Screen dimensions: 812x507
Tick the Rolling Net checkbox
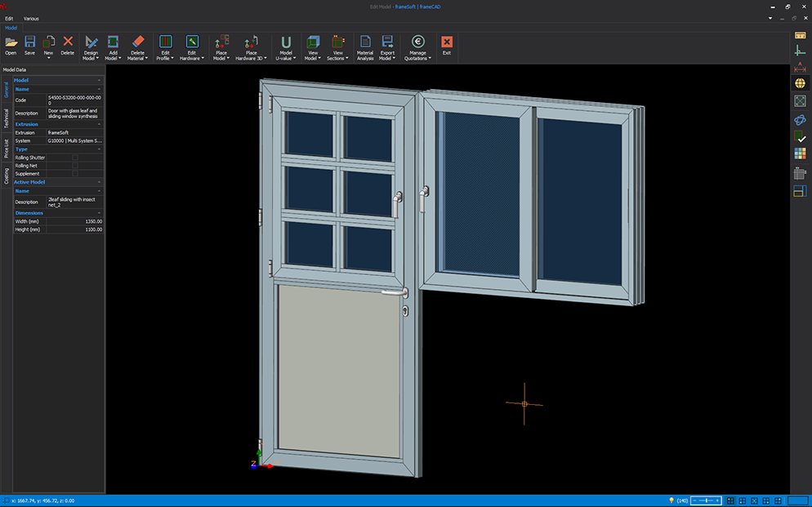pyautogui.click(x=75, y=166)
